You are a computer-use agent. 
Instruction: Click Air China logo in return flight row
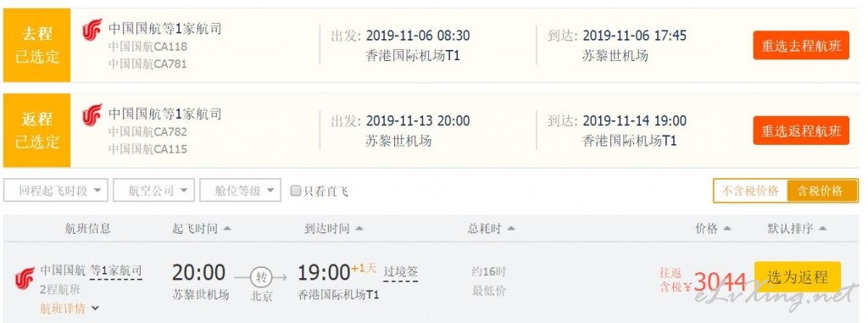pos(92,114)
